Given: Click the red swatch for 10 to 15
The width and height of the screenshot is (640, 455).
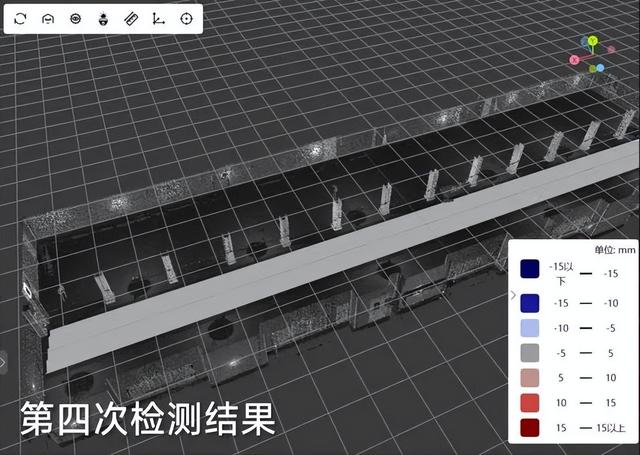Looking at the screenshot, I should pyautogui.click(x=529, y=403).
